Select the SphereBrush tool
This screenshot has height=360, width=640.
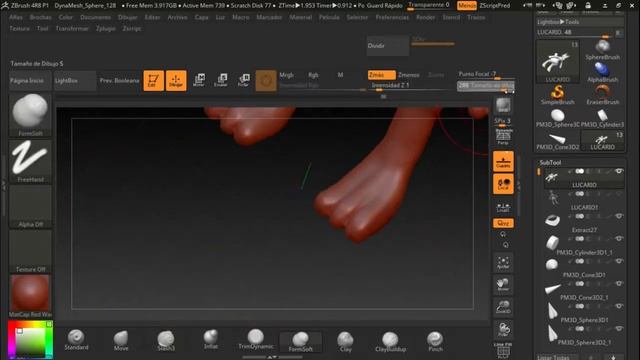click(x=602, y=50)
